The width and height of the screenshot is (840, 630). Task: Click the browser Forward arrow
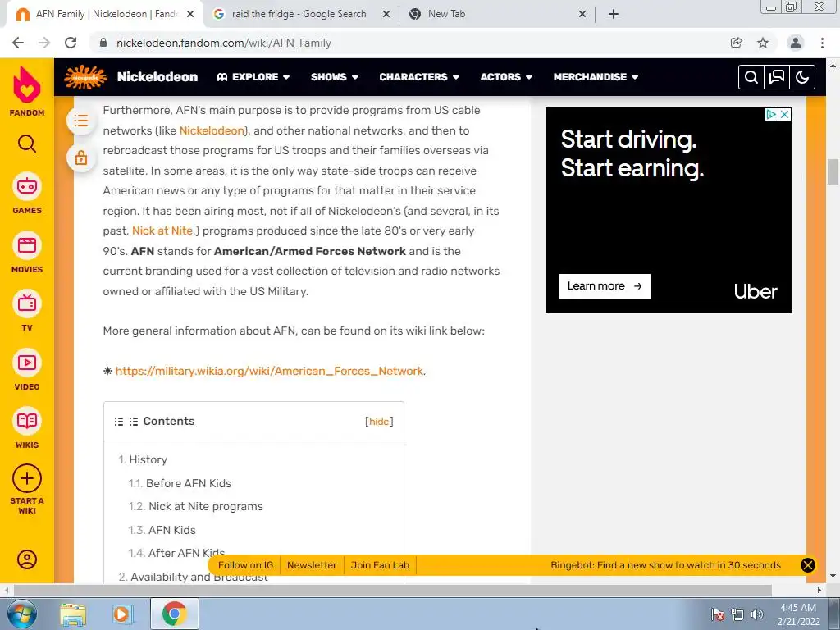[44, 43]
